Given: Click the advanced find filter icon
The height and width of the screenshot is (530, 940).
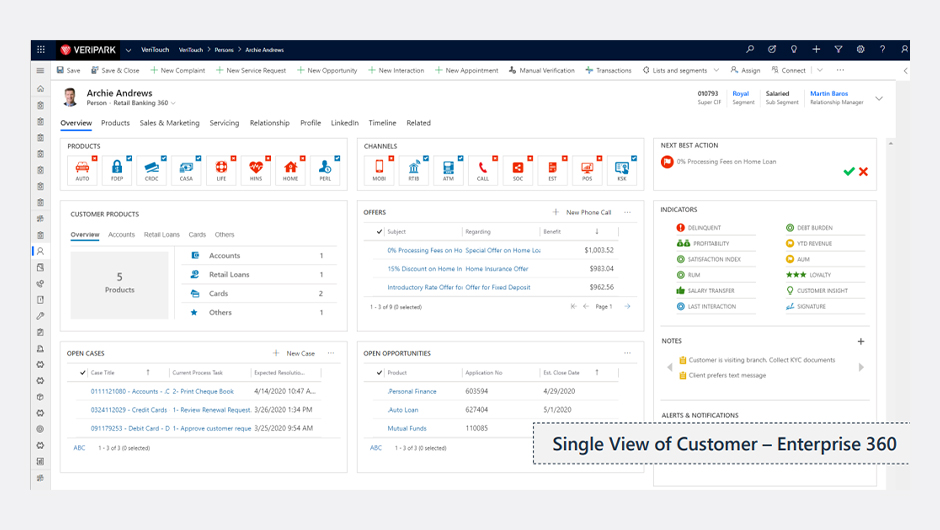Looking at the screenshot, I should point(838,49).
